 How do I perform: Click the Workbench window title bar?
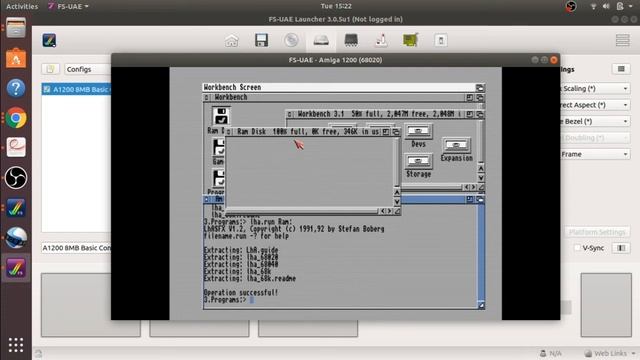click(x=338, y=97)
